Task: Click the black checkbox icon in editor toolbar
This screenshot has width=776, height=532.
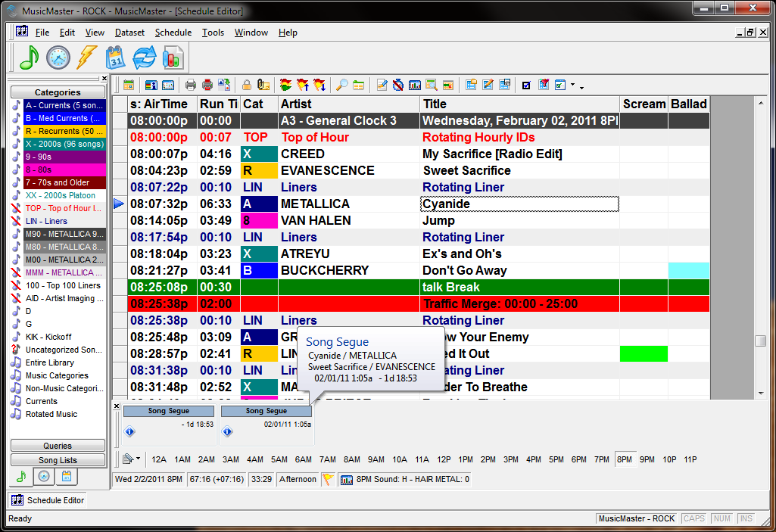Action: 526,85
